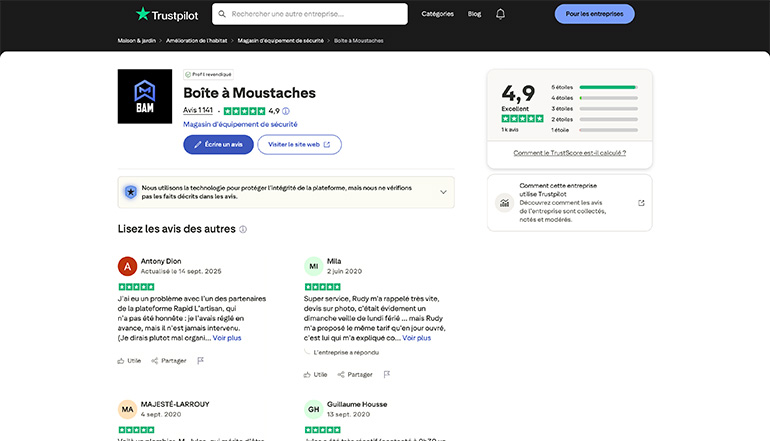
Task: Expand Mila's review with Voir plus
Action: (x=416, y=338)
